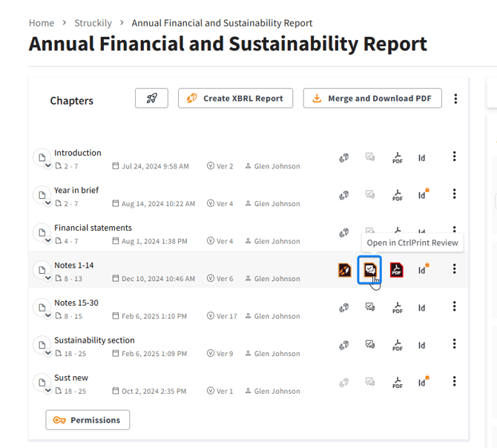Click Merge and Download PDF button

(x=372, y=98)
